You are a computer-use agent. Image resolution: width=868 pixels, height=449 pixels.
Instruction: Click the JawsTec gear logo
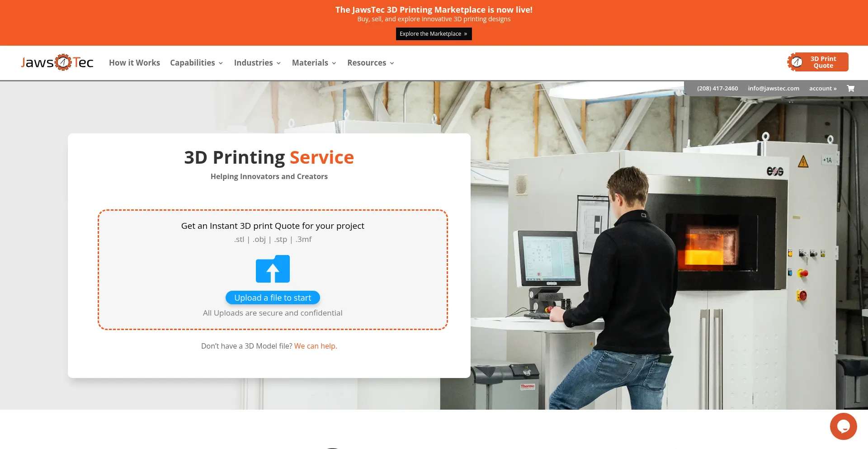click(x=57, y=62)
